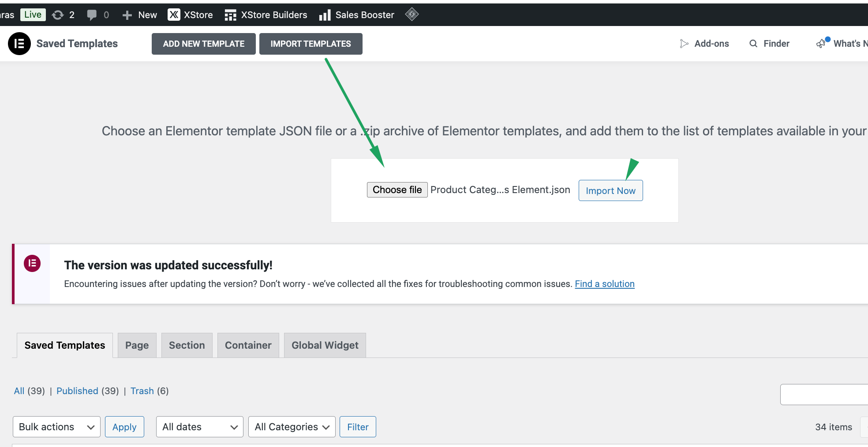Click the Finder text label
The height and width of the screenshot is (447, 868).
[776, 44]
